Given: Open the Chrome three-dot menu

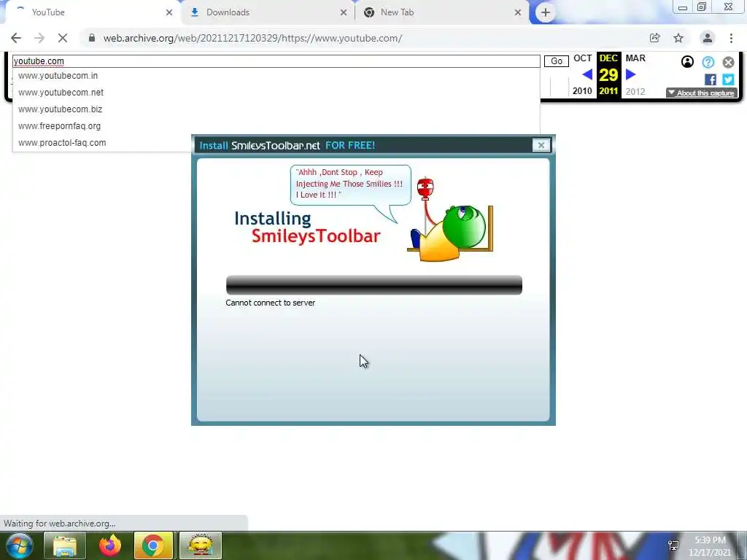Looking at the screenshot, I should [731, 38].
